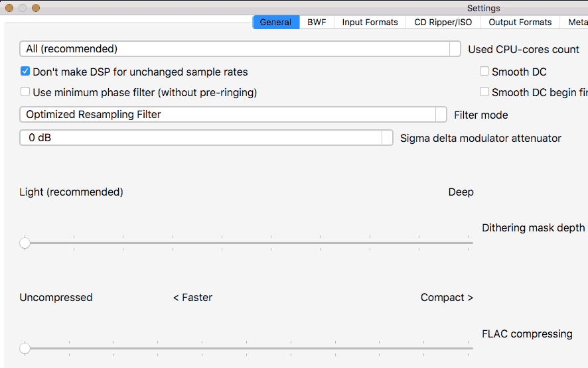The width and height of the screenshot is (588, 368).
Task: Click the 'Uncompressed' label
Action: (x=56, y=297)
